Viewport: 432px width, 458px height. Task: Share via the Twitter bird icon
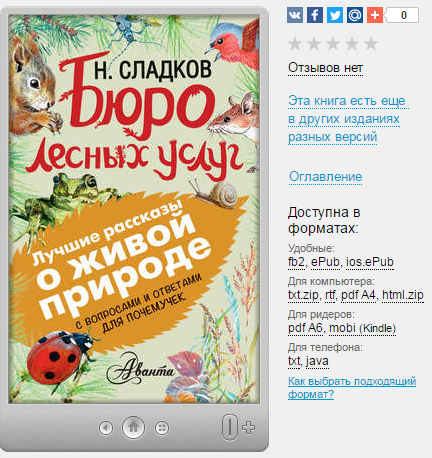pyautogui.click(x=335, y=15)
